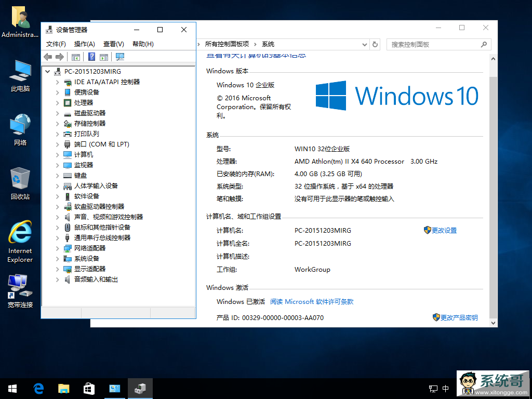Click the refresh button beside address bar
The image size is (532, 399).
375,45
